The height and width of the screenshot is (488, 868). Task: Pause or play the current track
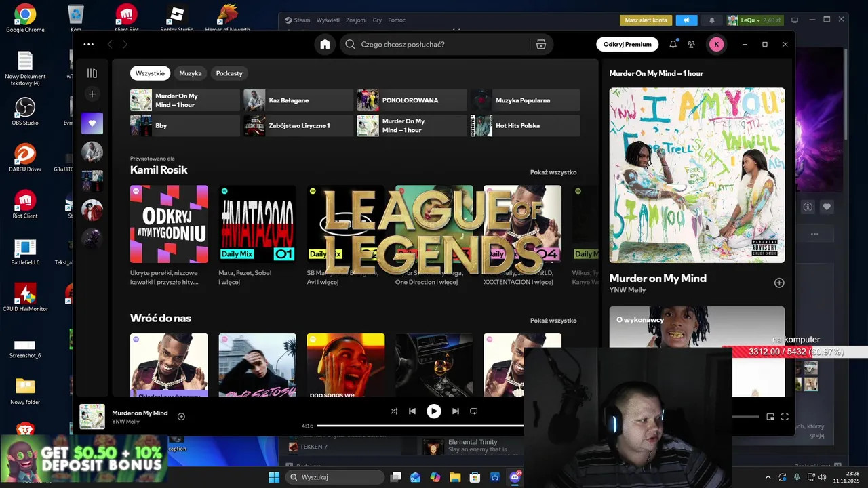(434, 411)
